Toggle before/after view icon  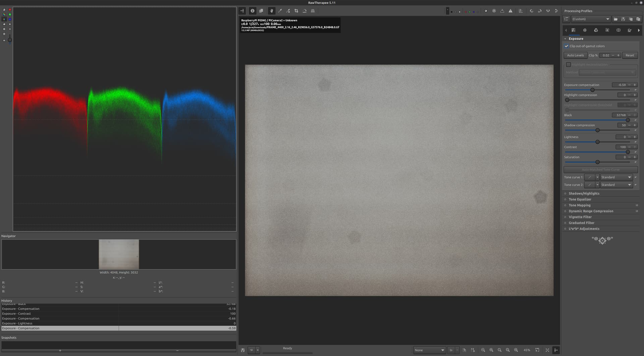261,11
